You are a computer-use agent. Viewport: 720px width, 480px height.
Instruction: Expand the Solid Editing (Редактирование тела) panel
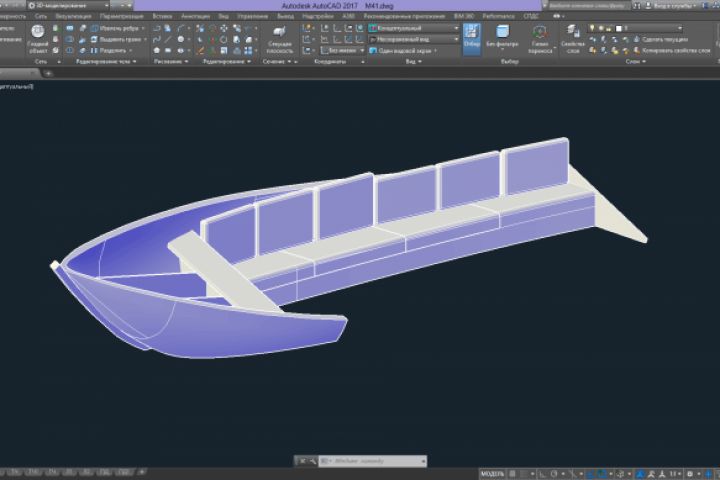click(x=106, y=61)
